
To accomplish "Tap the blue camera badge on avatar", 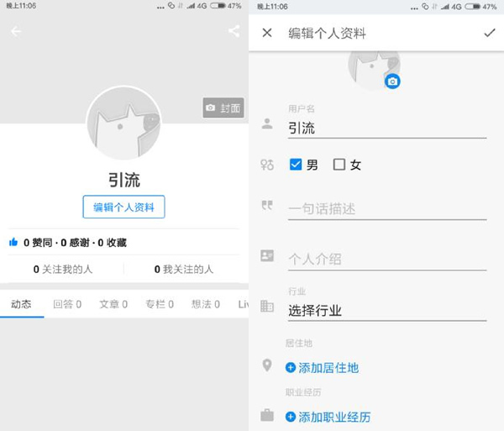I will (392, 81).
